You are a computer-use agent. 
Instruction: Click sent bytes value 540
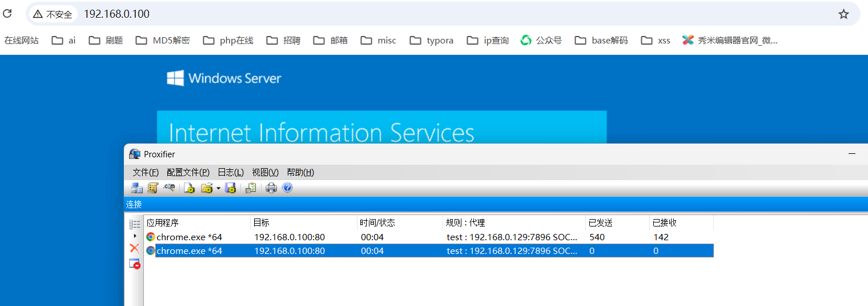click(x=597, y=237)
